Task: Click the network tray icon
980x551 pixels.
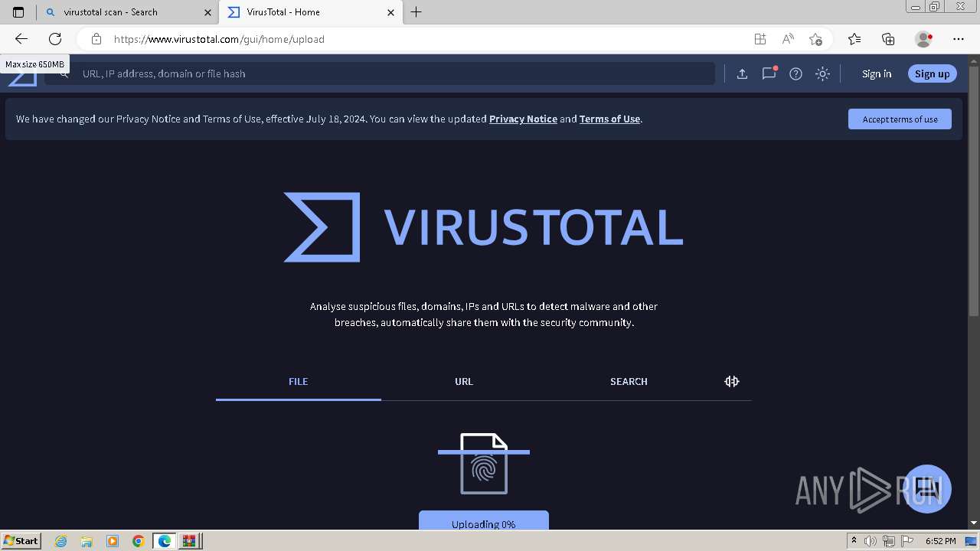Action: click(x=889, y=541)
